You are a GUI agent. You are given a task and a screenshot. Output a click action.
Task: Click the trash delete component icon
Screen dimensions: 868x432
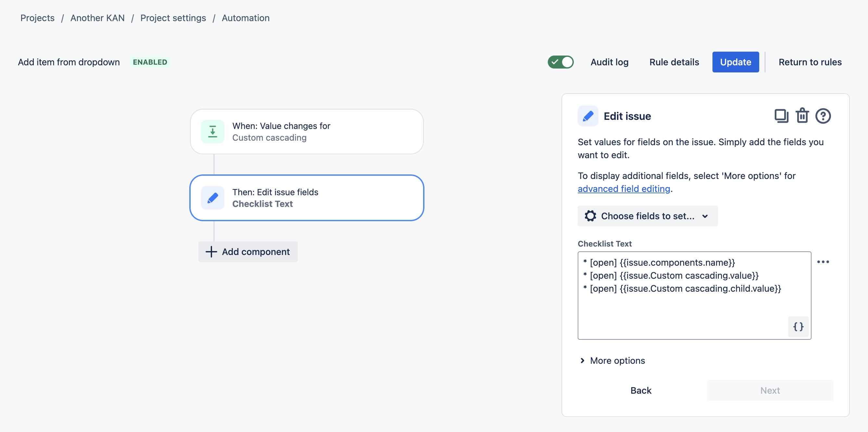[802, 116]
